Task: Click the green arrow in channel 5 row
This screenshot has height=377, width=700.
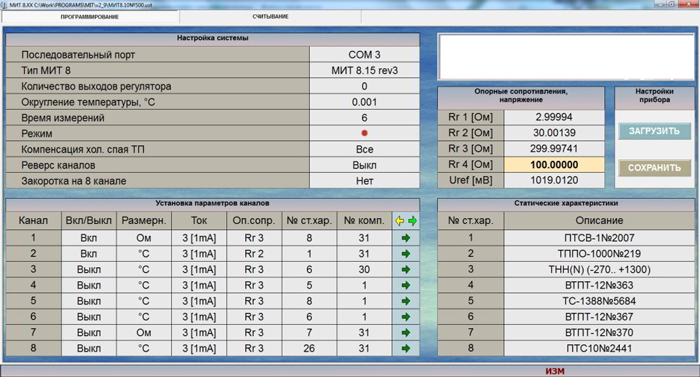Action: [406, 301]
